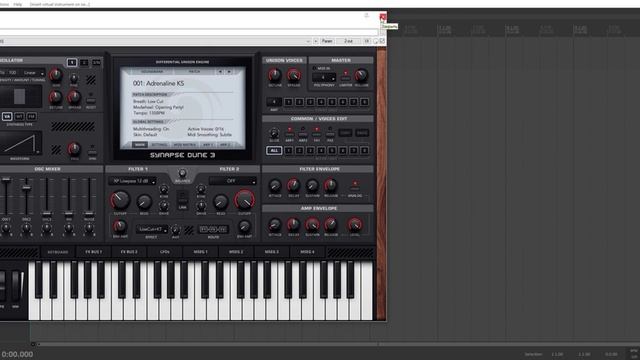Image resolution: width=640 pixels, height=360 pixels.
Task: Click the filter routing selector
Action: click(x=213, y=229)
